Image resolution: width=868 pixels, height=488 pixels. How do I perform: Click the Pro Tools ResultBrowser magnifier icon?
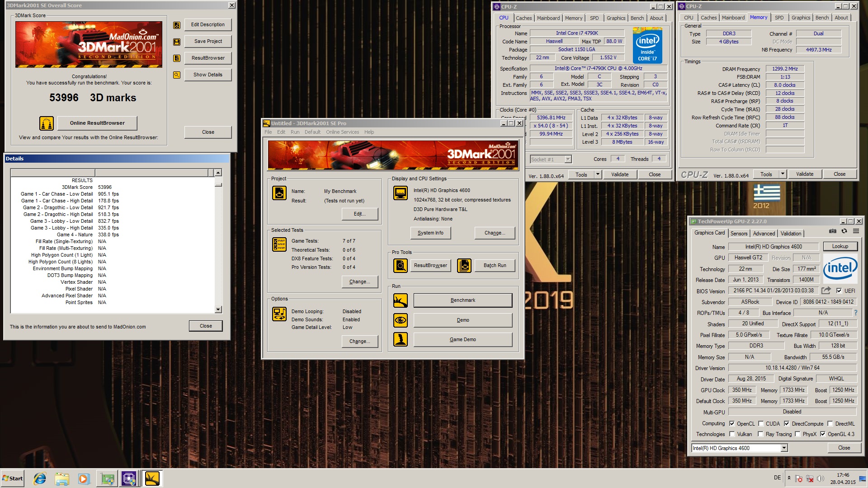[x=401, y=266]
